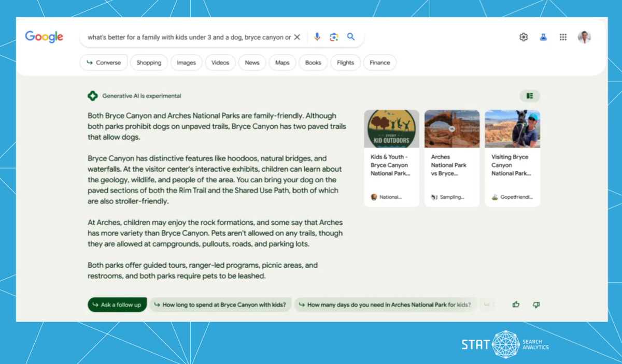This screenshot has width=622, height=364.
Task: Open the Search Labs flask icon
Action: pos(543,37)
